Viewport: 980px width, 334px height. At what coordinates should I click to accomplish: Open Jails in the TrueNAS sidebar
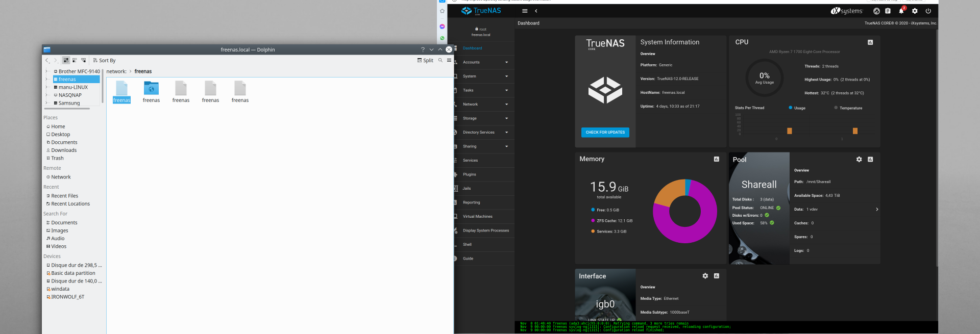point(484,188)
